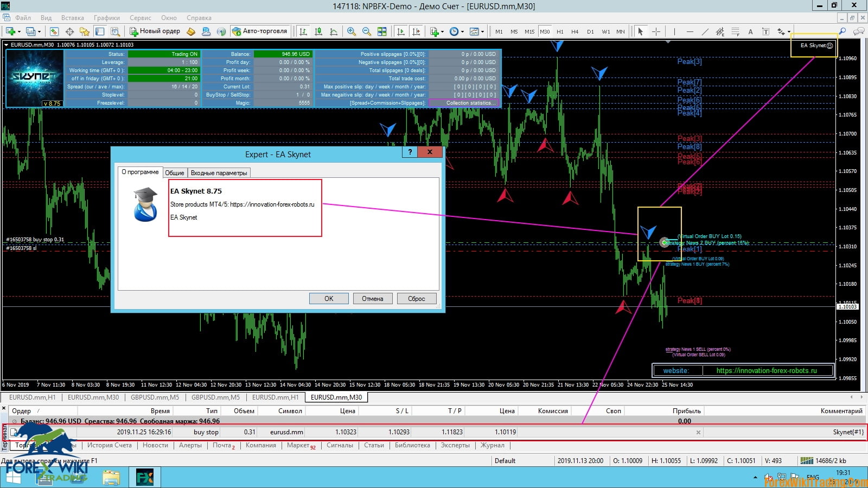Toggle chart shift icon
868x488 pixels.
[x=416, y=31]
